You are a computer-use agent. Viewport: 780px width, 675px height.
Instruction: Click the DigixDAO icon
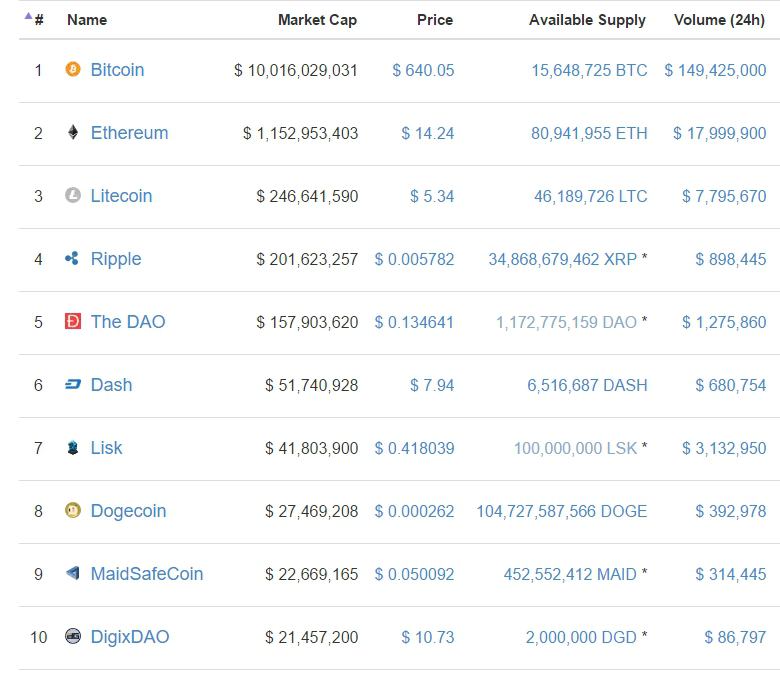72,636
